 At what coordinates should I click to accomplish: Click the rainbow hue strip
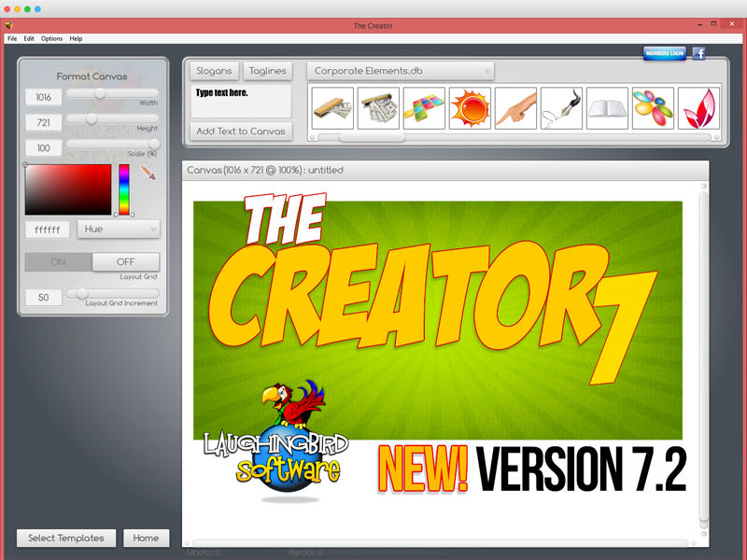124,189
